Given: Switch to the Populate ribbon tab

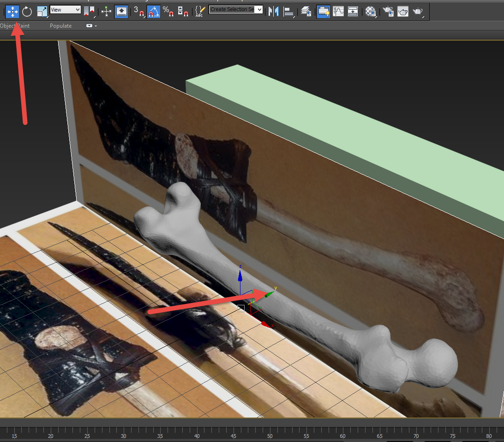Looking at the screenshot, I should (x=61, y=26).
